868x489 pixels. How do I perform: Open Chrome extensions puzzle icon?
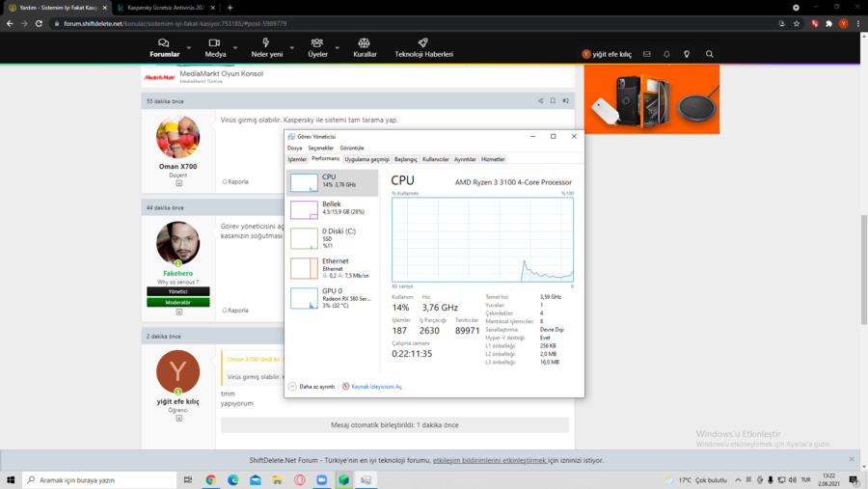(828, 23)
